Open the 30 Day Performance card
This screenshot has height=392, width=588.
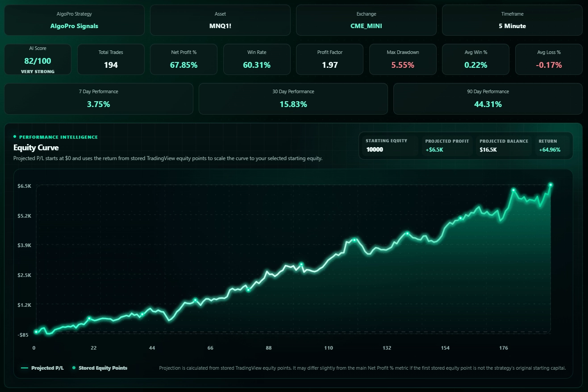(293, 99)
